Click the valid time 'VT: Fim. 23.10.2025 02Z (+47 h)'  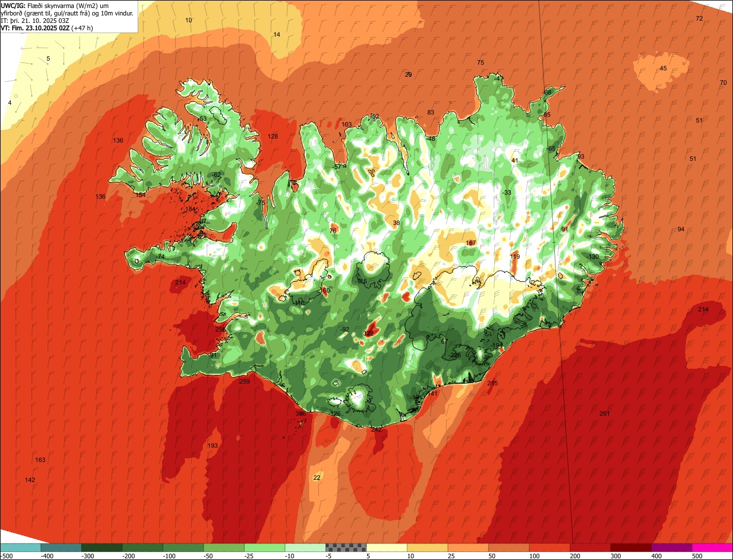click(47, 28)
